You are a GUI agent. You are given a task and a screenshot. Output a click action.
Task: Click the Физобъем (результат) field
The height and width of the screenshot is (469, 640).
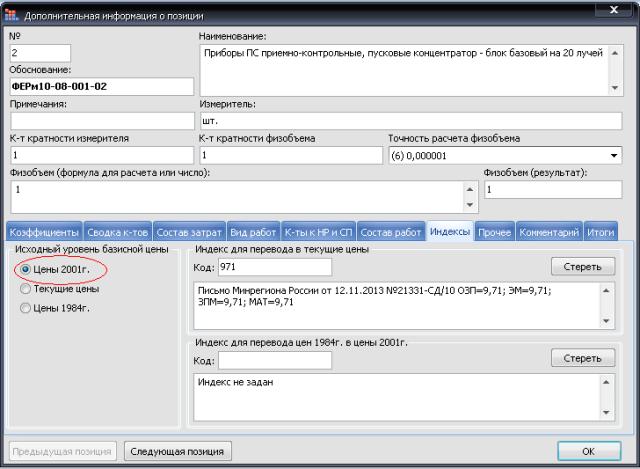[x=553, y=190]
